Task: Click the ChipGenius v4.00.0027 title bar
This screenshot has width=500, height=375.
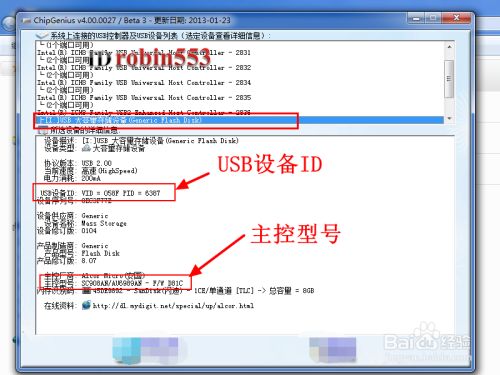Action: tap(132, 20)
